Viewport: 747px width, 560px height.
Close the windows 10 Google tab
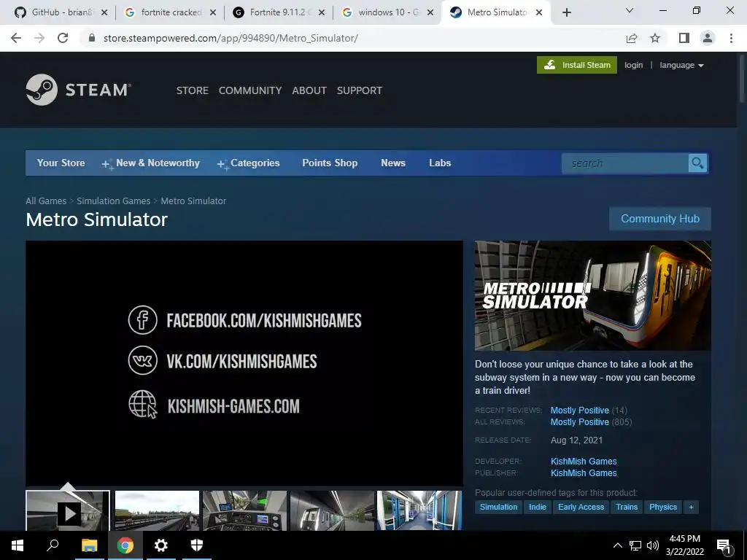point(430,12)
